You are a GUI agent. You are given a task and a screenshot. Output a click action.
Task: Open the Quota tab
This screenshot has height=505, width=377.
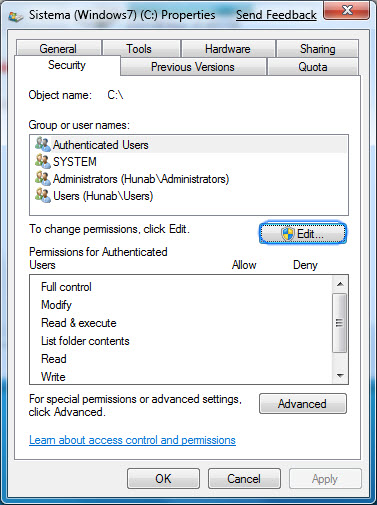pos(313,67)
